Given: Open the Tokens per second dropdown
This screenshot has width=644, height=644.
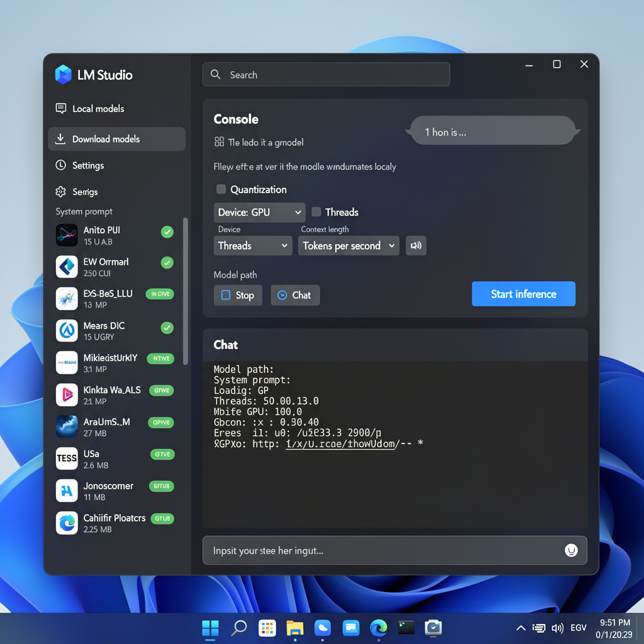Looking at the screenshot, I should (348, 246).
